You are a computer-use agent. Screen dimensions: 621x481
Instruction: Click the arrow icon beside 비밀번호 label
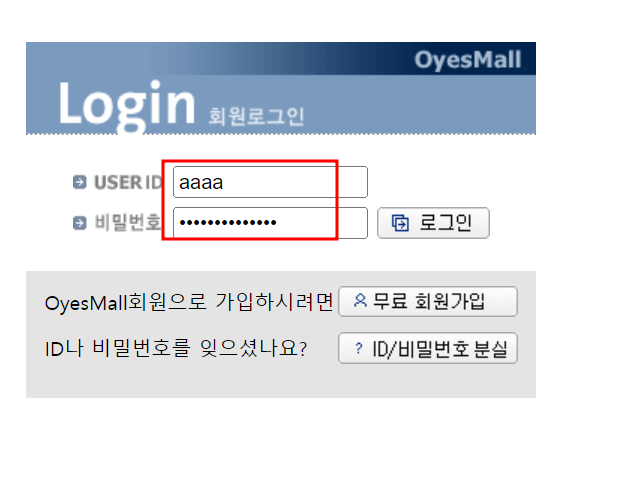80,222
